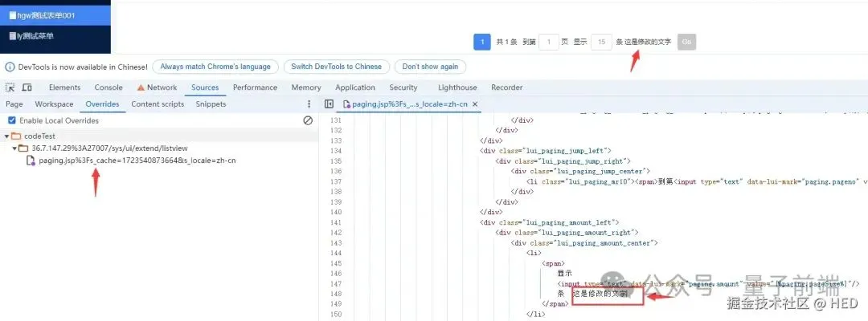Toggle the navigator sidebar panel icon
The width and height of the screenshot is (868, 321).
pos(329,104)
